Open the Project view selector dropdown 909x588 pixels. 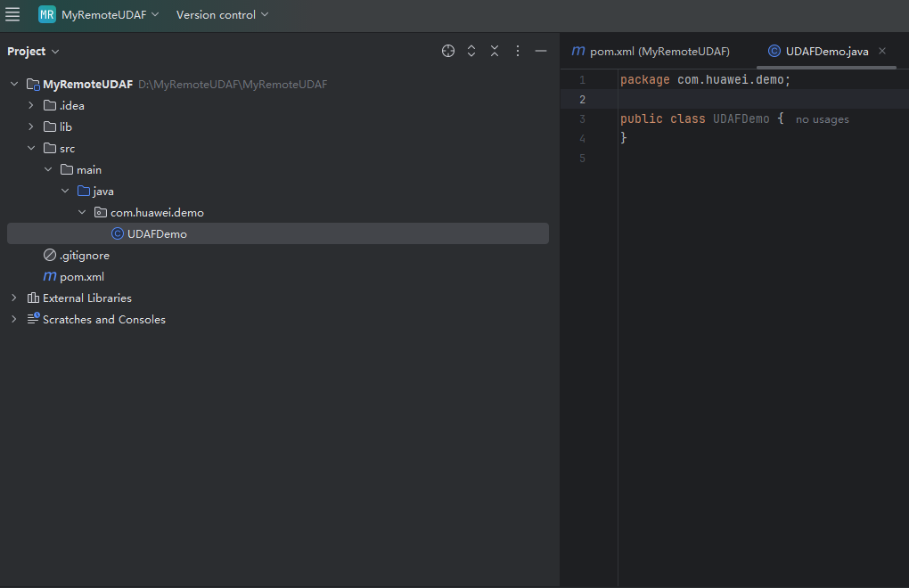coord(33,52)
